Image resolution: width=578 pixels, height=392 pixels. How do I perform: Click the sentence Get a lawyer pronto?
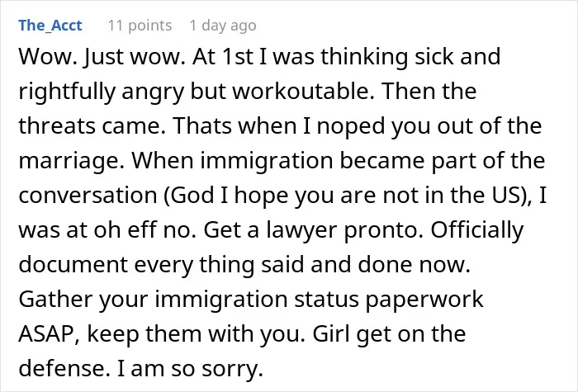click(x=313, y=230)
